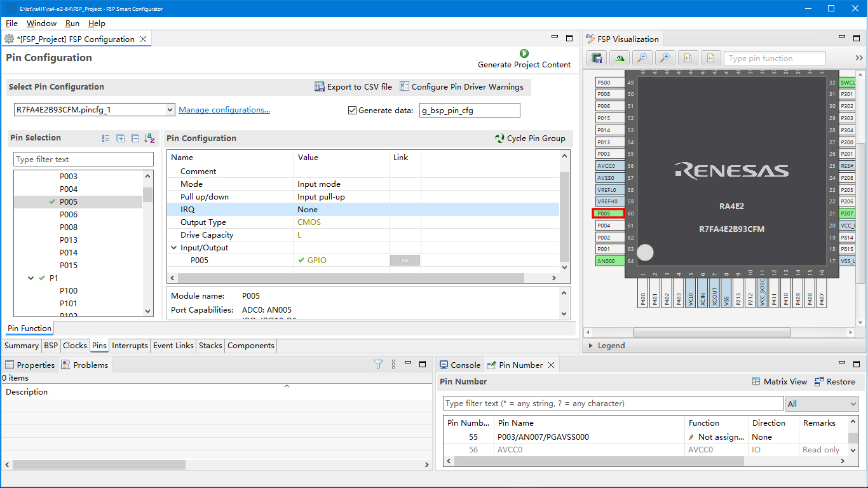This screenshot has height=488, width=868.
Task: Toggle the Generate data checkbox
Action: (353, 110)
